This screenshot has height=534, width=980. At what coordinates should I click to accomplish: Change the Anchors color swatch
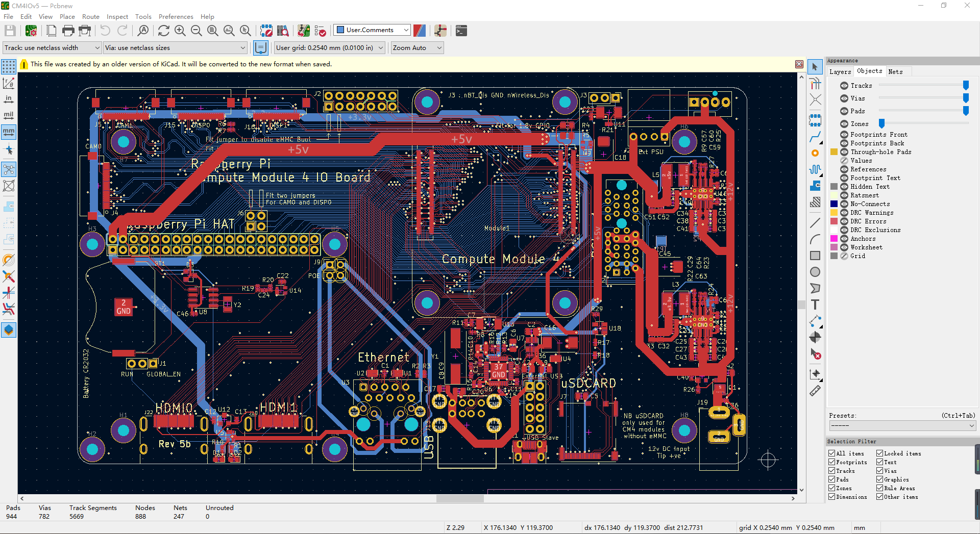tap(834, 239)
